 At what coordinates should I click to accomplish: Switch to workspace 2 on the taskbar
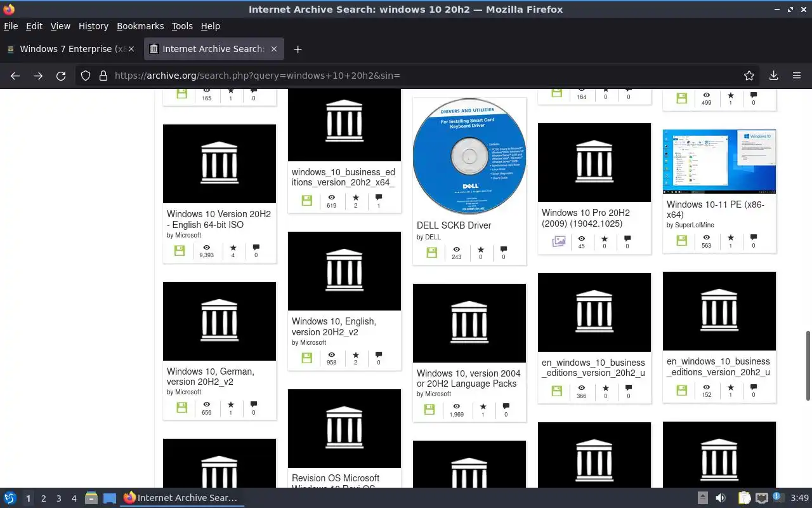[x=44, y=498]
